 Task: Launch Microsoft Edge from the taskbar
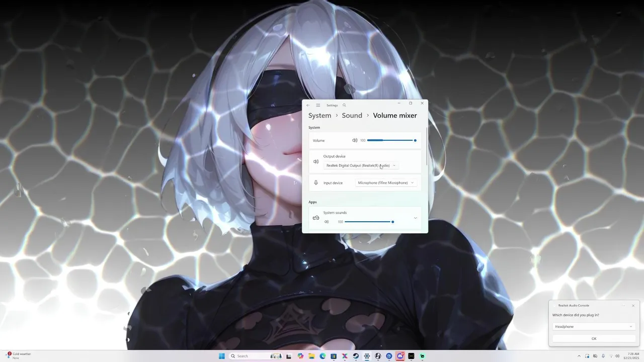coord(323,356)
